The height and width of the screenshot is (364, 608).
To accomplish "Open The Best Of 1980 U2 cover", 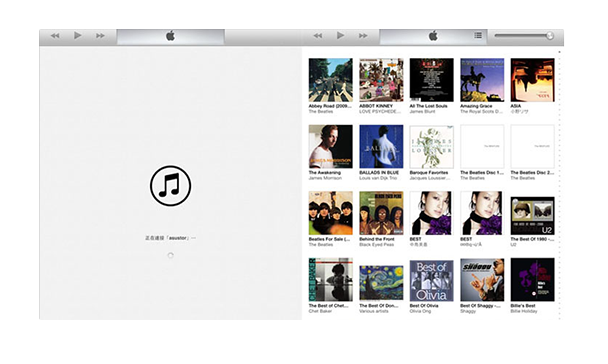I will 532,216.
